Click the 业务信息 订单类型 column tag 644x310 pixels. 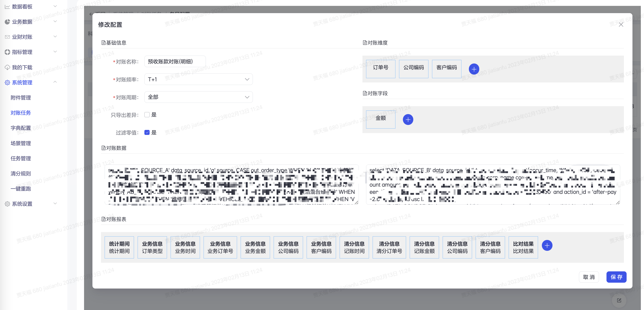152,247
